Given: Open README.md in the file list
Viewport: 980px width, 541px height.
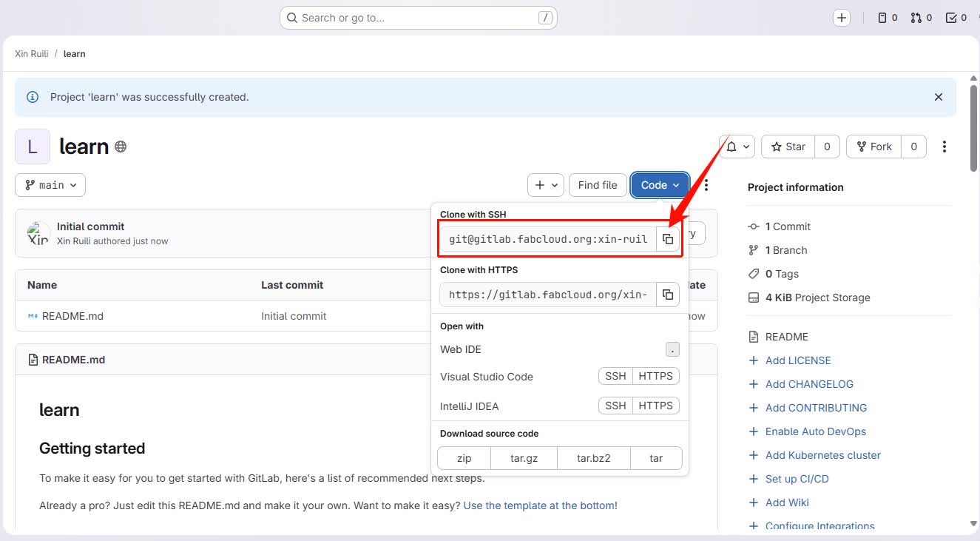Looking at the screenshot, I should pyautogui.click(x=72, y=316).
